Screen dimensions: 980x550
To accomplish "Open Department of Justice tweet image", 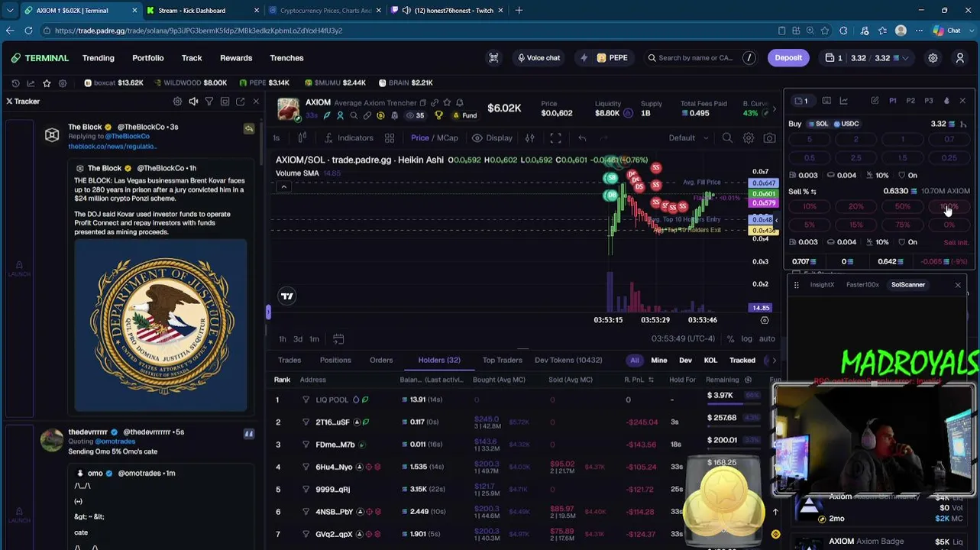I will coord(160,326).
